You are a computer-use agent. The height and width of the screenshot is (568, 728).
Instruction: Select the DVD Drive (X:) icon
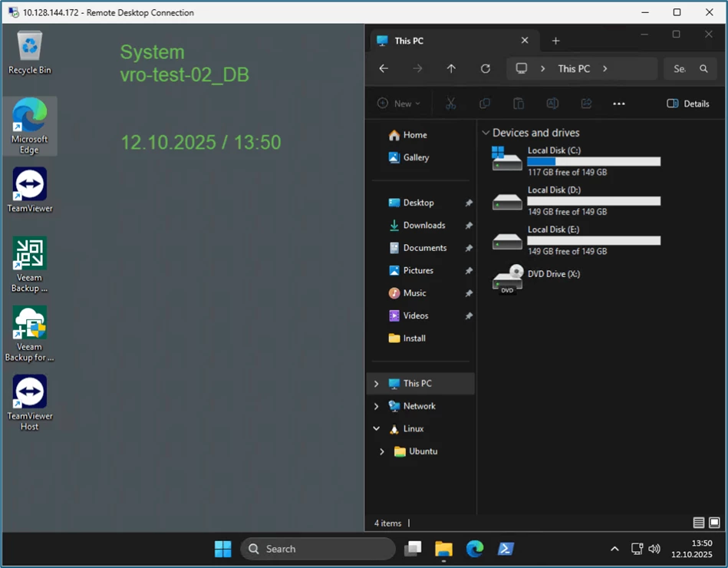(x=507, y=279)
